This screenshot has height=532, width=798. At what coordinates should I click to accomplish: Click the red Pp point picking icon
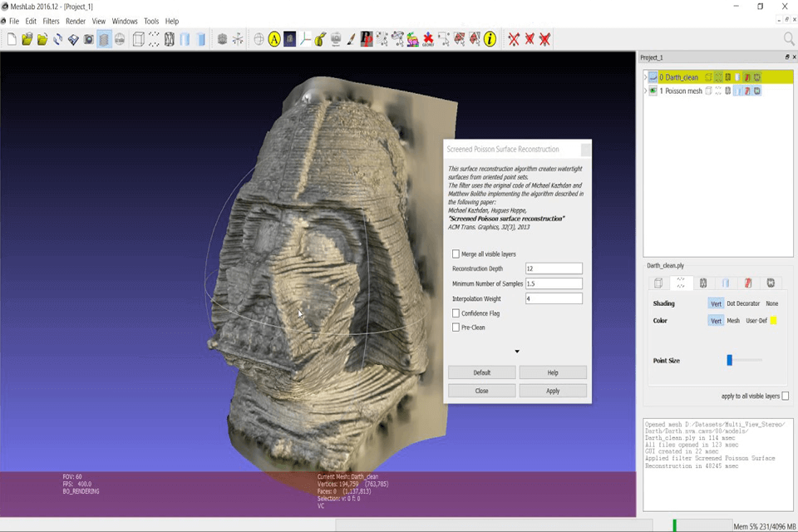click(x=367, y=39)
